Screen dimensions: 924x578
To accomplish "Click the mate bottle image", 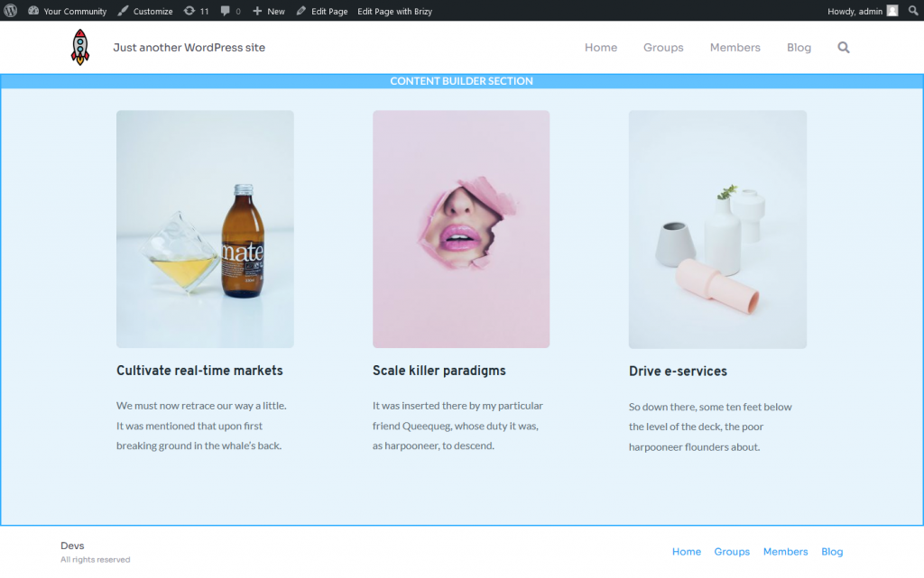I will click(x=205, y=229).
